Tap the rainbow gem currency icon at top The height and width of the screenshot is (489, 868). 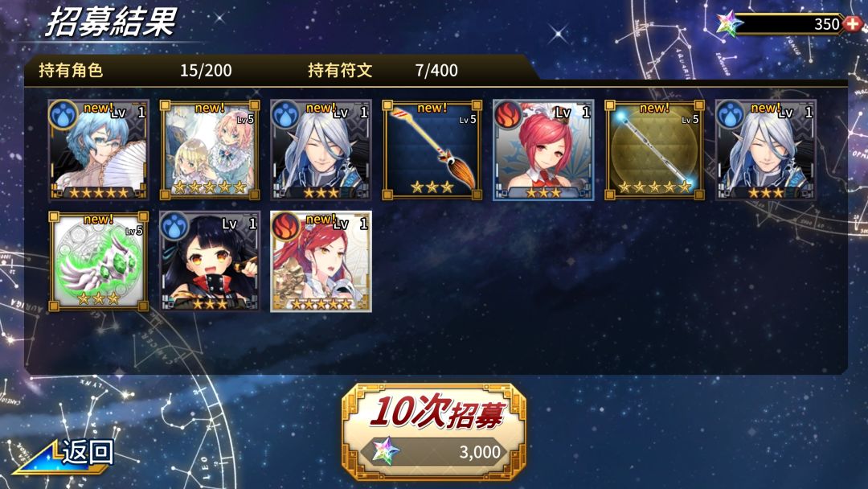pyautogui.click(x=728, y=24)
